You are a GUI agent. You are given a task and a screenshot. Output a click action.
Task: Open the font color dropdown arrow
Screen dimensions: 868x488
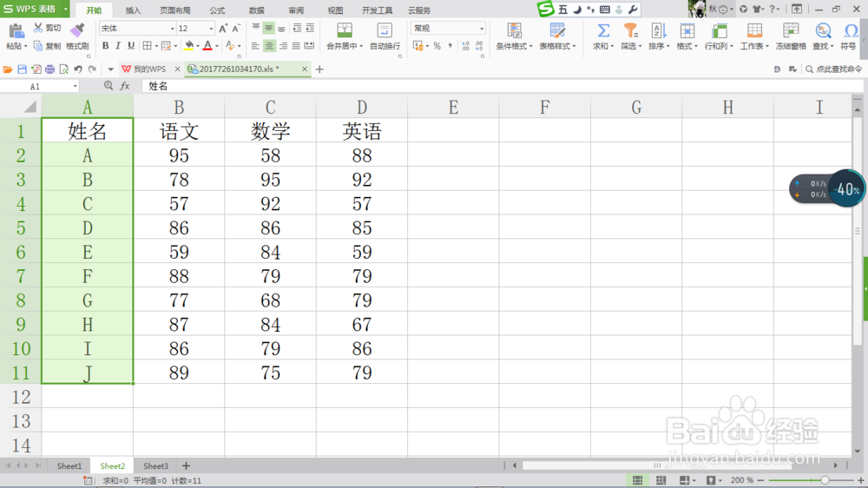216,46
